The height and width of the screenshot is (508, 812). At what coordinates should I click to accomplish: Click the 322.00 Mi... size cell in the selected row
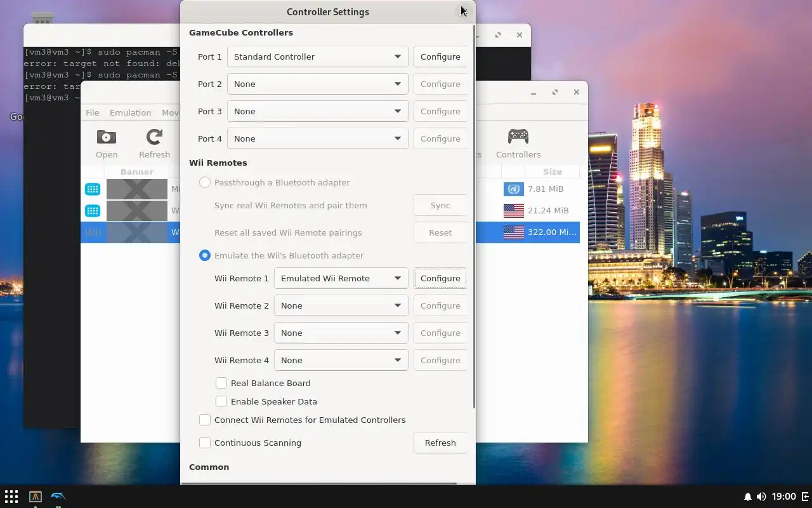pos(552,232)
